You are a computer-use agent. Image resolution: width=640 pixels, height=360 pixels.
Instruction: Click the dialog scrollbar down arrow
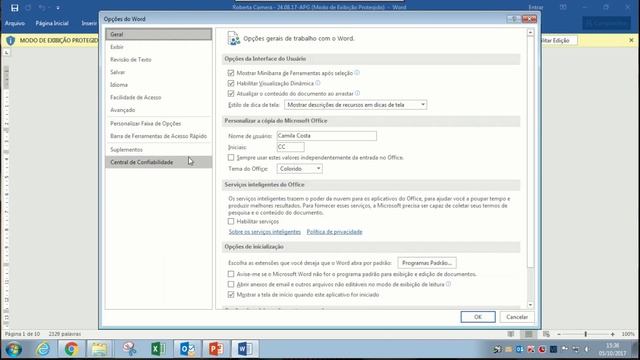click(530, 305)
